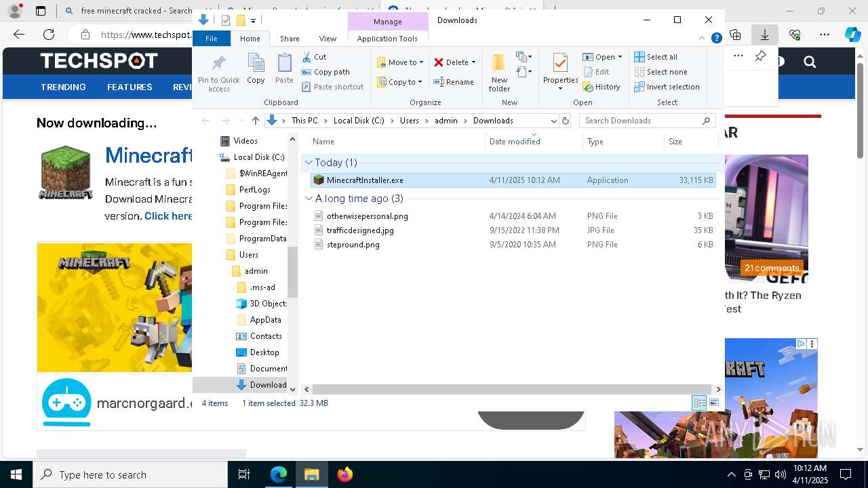
Task: Open the Copy to dropdown
Action: (400, 82)
